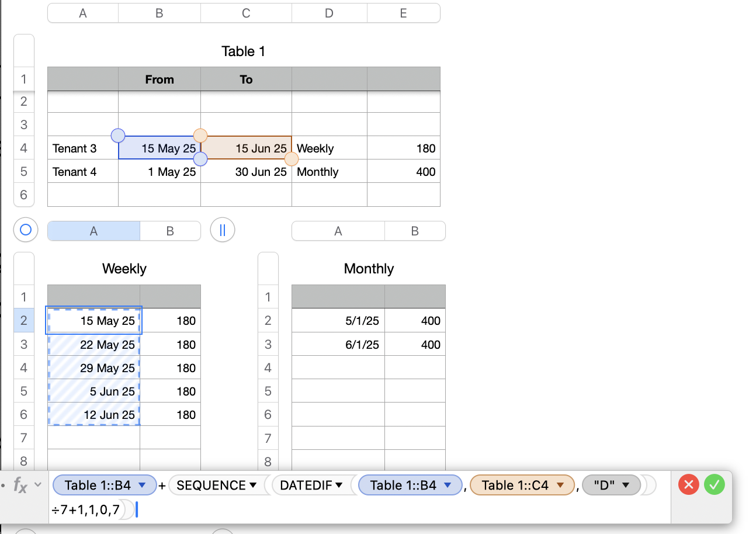This screenshot has width=756, height=534.
Task: Click the "Monthly" table title
Action: click(369, 269)
